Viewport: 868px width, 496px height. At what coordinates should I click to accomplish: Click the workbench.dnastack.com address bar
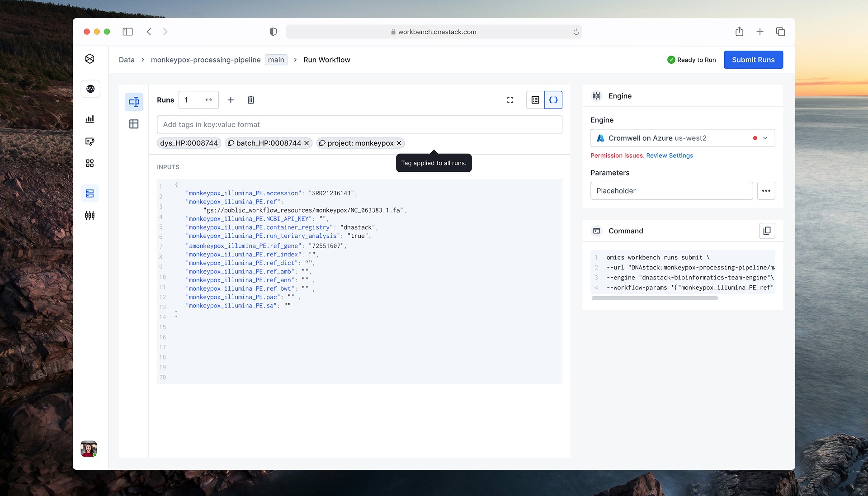click(x=434, y=32)
